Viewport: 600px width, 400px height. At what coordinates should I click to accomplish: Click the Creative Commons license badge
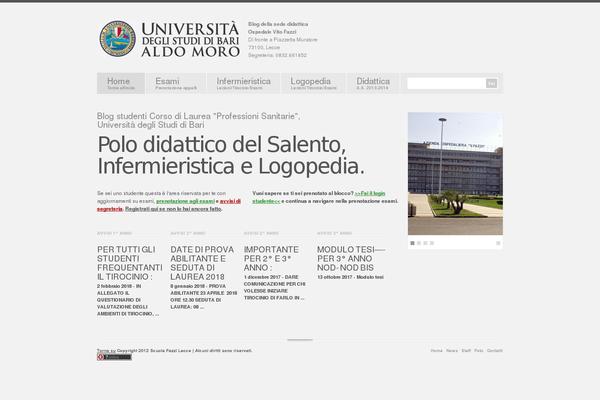pyautogui.click(x=114, y=357)
